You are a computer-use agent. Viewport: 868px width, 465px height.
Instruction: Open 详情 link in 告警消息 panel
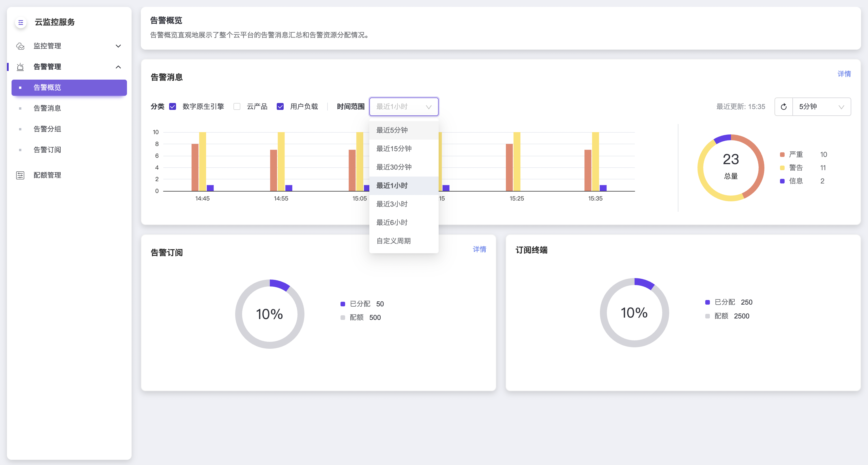point(844,74)
